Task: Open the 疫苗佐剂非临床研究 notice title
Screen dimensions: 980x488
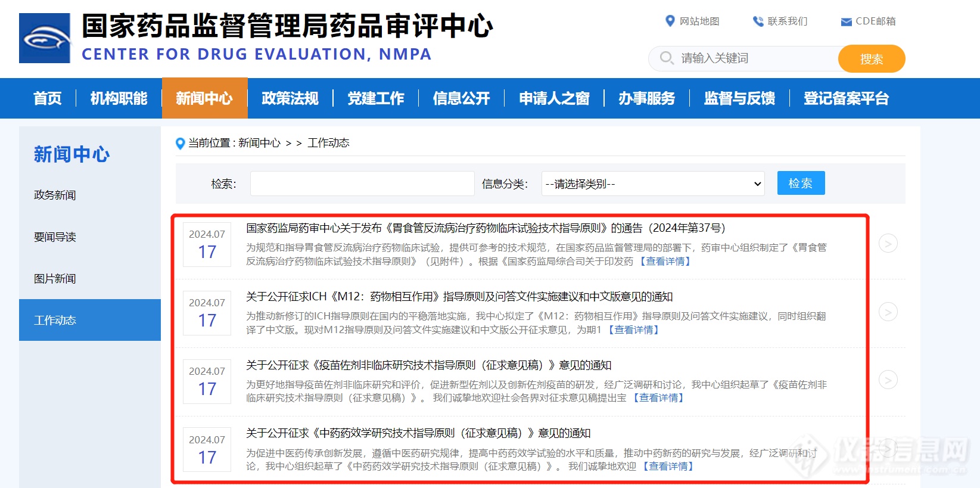Action: point(429,365)
